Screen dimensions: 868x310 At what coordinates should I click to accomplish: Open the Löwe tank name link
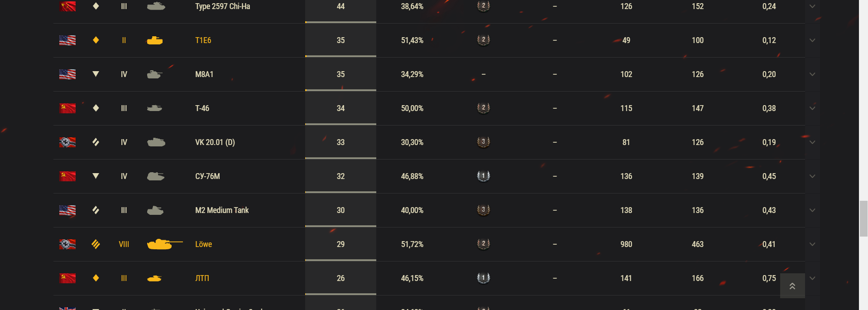pyautogui.click(x=203, y=244)
